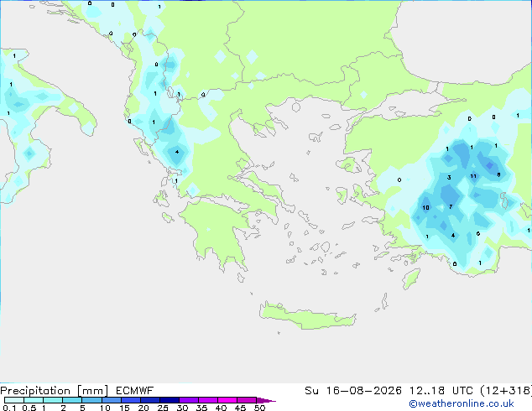
Task: Click legend tick label '45'
Action: pyautogui.click(x=240, y=408)
